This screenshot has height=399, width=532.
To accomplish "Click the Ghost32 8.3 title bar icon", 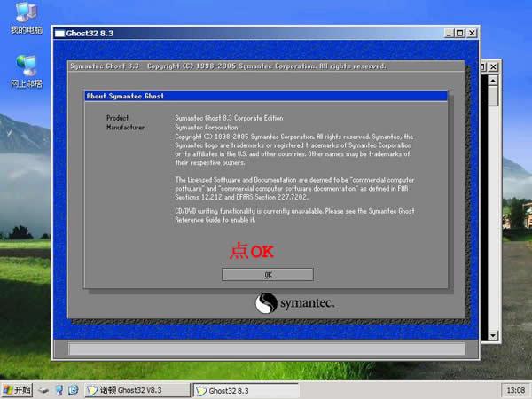I will (x=59, y=34).
